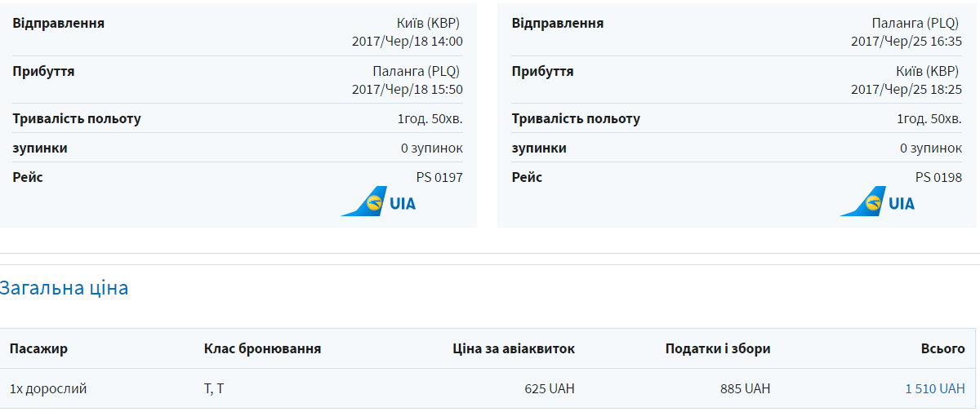Click the Пасажир column header
Viewport: 980px width, 412px height.
click(38, 349)
